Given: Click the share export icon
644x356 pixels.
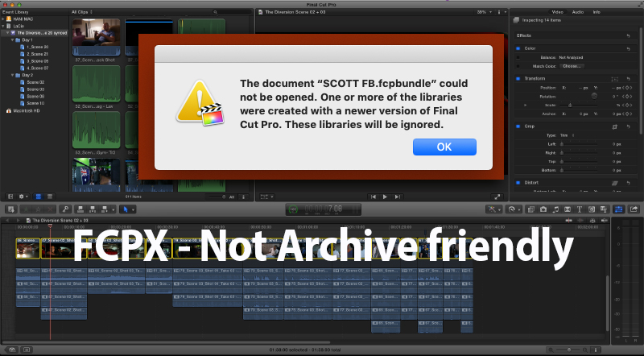Looking at the screenshot, I should point(634,209).
